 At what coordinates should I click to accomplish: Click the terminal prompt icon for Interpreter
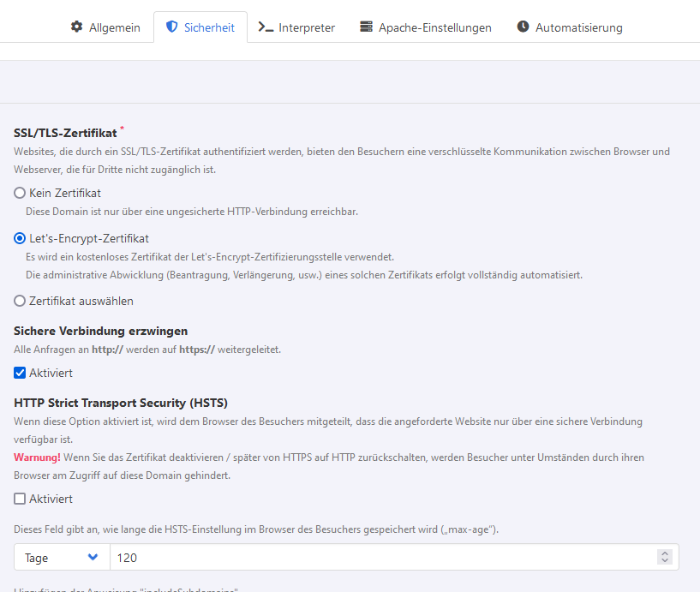(x=266, y=27)
